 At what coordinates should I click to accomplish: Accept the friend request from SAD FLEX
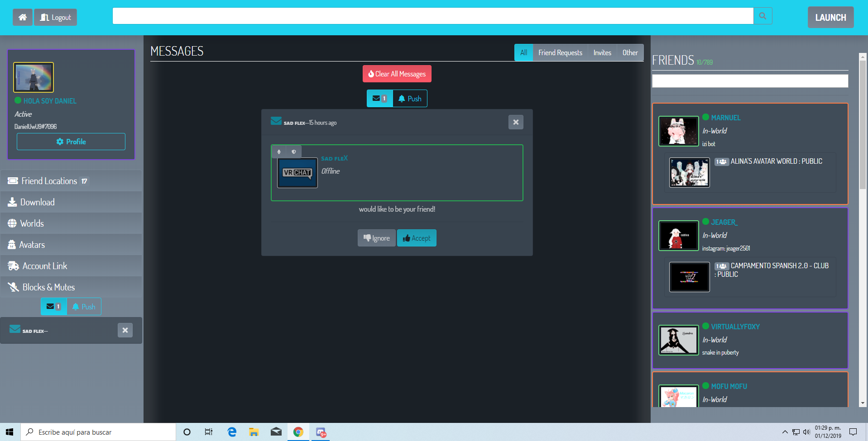point(417,238)
